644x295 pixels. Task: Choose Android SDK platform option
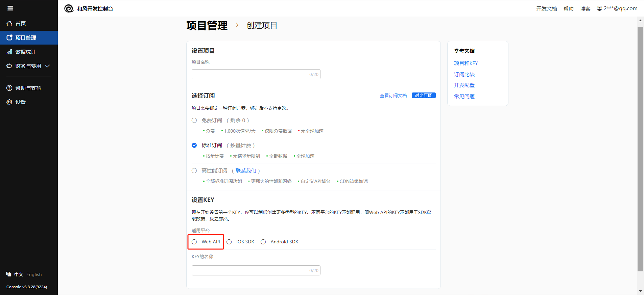pos(263,242)
